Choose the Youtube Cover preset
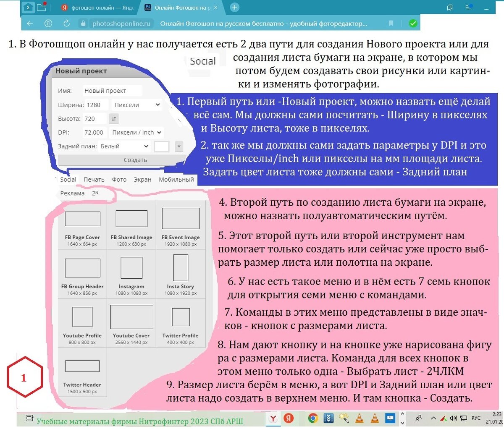 [x=131, y=323]
